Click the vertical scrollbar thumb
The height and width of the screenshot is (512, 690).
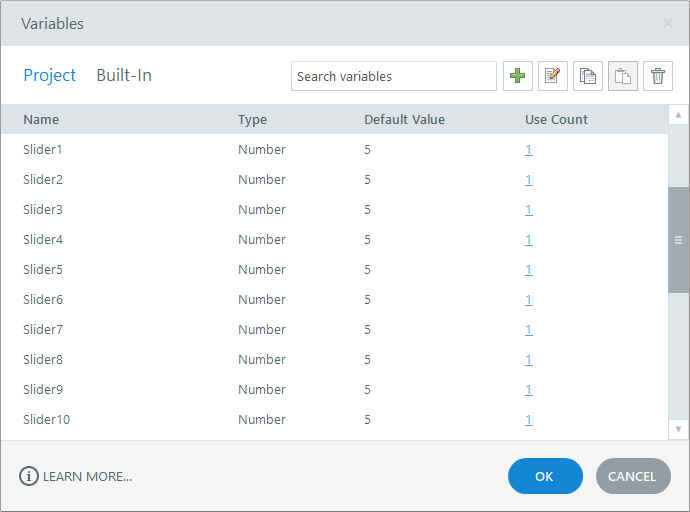[x=678, y=240]
